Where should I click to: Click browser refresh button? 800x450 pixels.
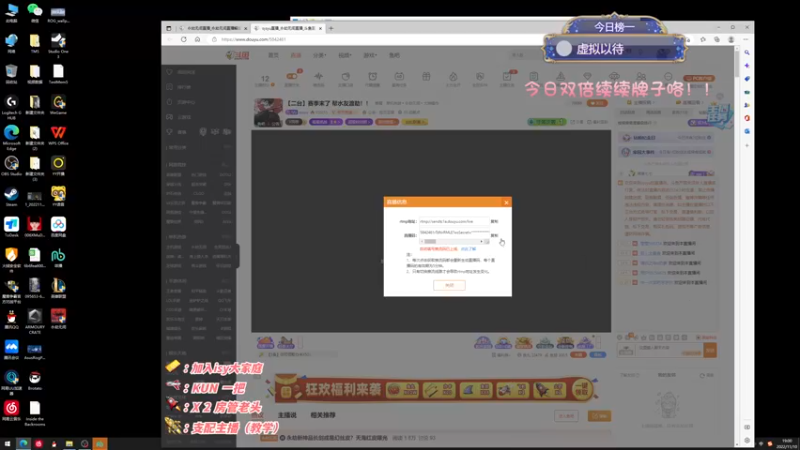click(x=184, y=39)
